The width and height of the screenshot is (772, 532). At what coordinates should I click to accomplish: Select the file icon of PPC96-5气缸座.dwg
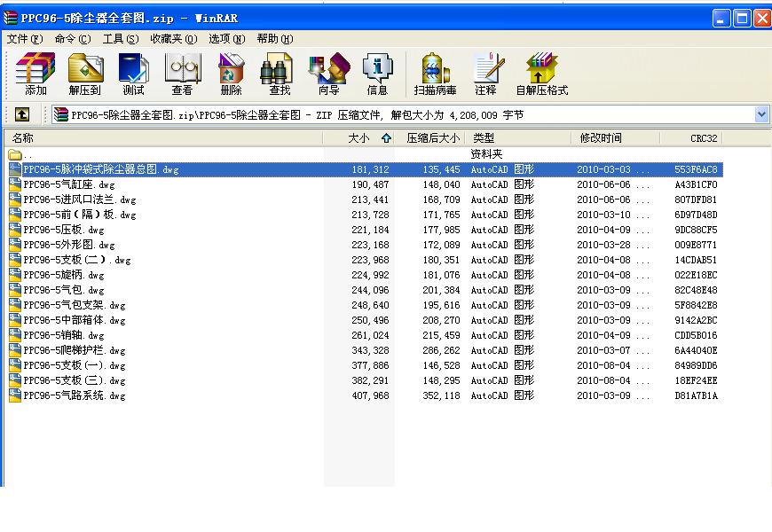(x=15, y=184)
